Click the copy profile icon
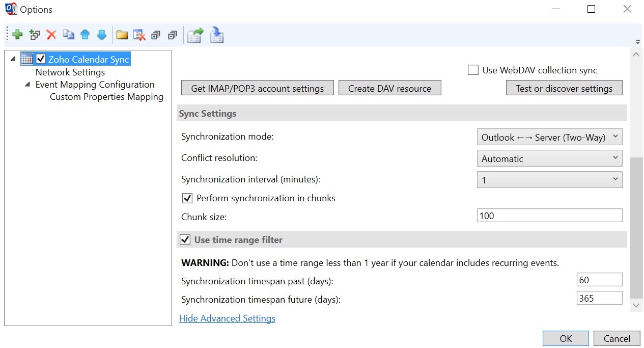The image size is (644, 348). tap(68, 35)
